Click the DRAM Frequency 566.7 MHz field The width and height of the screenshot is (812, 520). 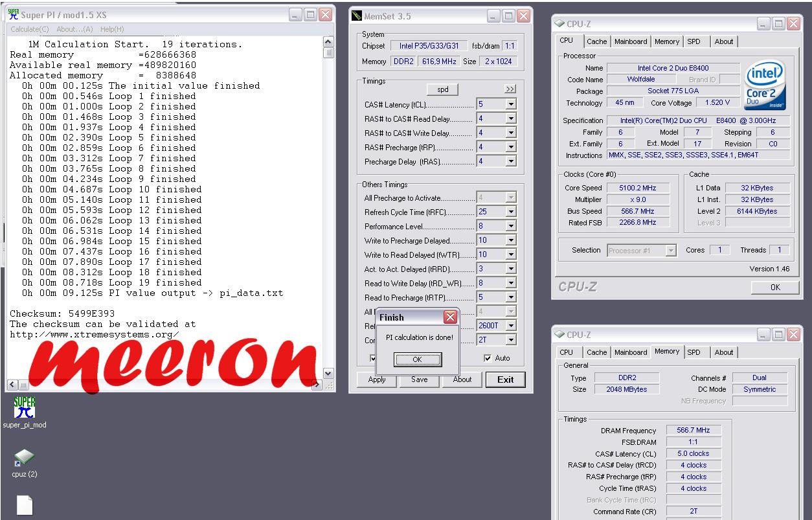point(693,430)
